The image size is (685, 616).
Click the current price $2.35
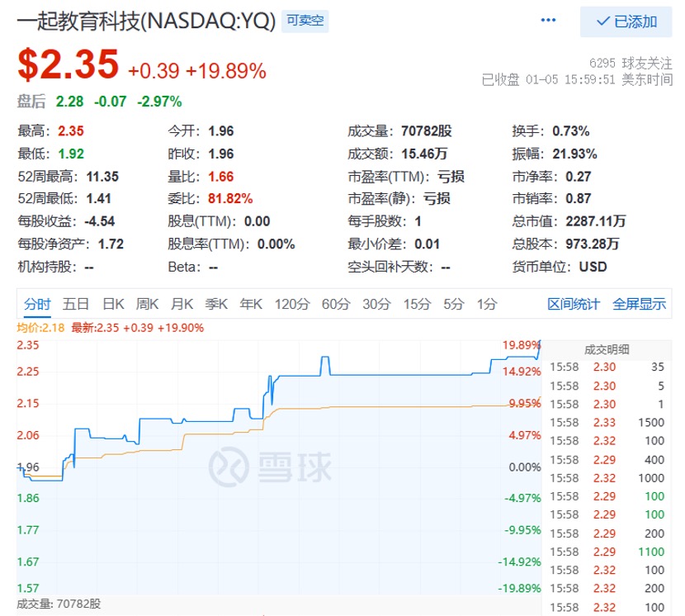[68, 64]
